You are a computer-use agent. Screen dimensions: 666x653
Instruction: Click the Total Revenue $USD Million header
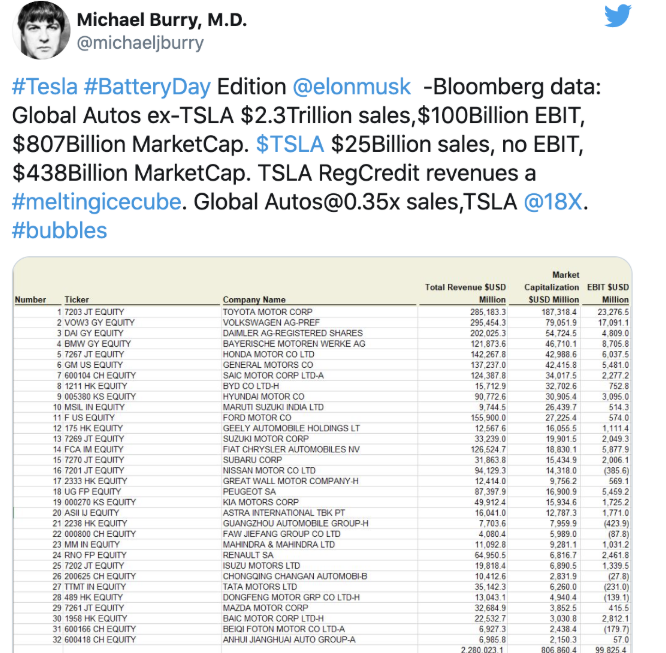pyautogui.click(x=464, y=293)
